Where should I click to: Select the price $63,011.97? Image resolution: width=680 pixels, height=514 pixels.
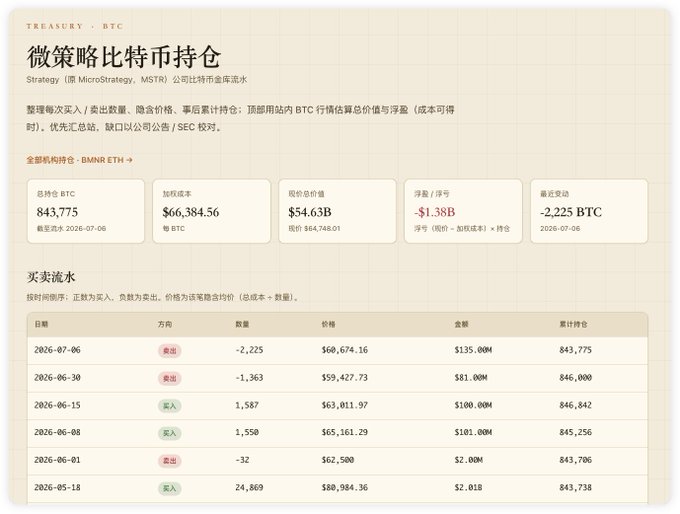345,406
